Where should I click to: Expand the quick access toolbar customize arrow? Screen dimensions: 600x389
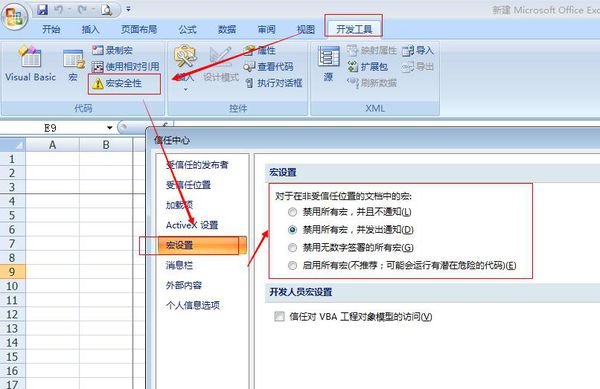(x=128, y=9)
